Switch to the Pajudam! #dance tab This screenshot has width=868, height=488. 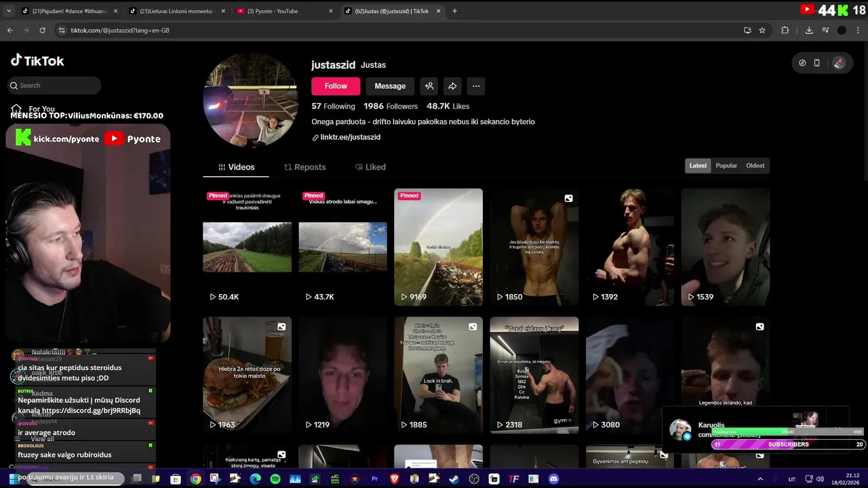pos(68,11)
